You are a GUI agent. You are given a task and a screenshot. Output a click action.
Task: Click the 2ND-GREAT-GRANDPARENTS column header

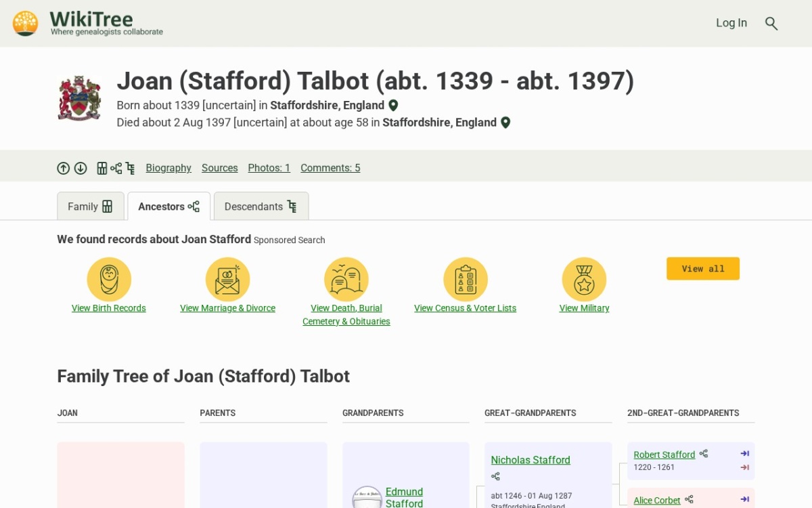[683, 413]
